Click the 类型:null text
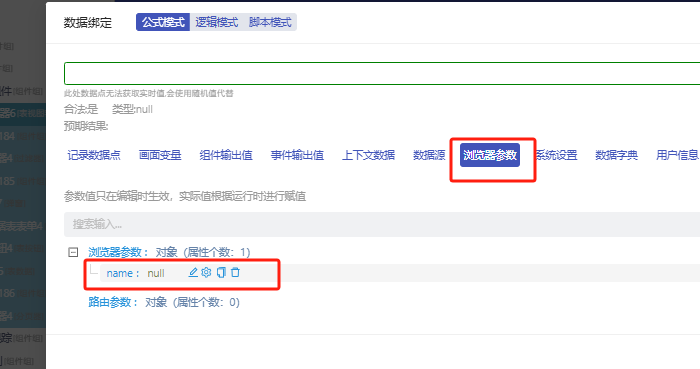 click(132, 109)
